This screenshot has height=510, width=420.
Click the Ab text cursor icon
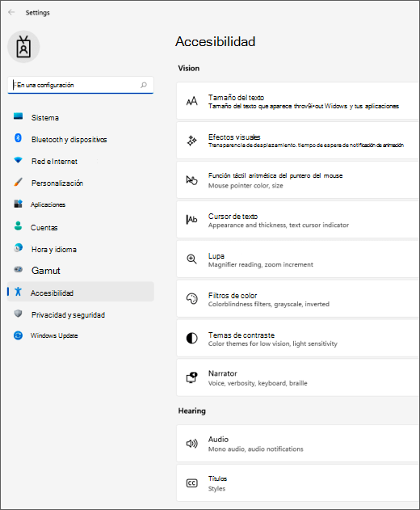click(191, 220)
